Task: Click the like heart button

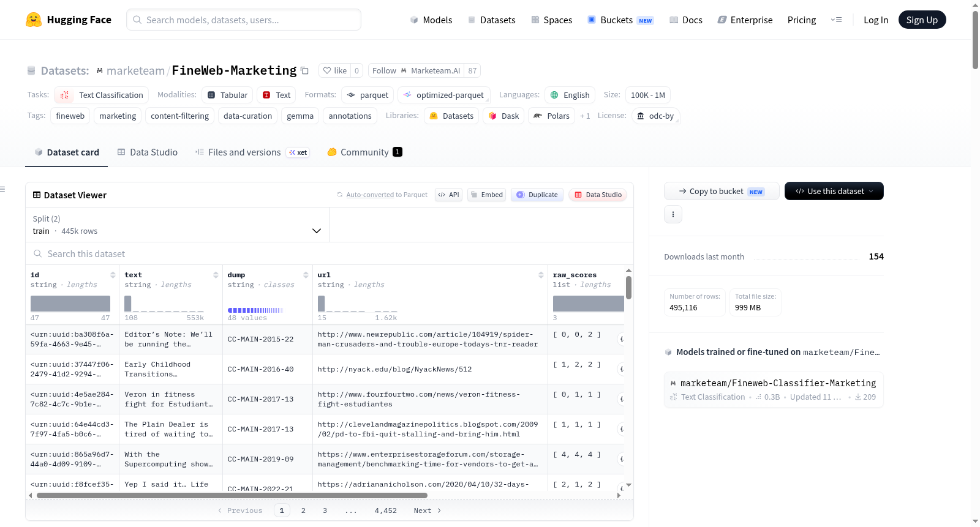Action: click(x=334, y=70)
